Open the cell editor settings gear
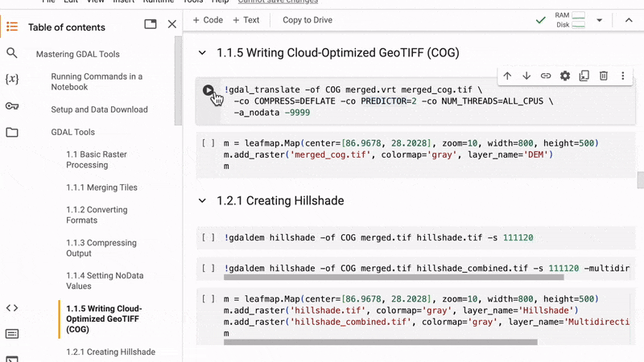Screen dimensions: 644x362 click(x=565, y=76)
